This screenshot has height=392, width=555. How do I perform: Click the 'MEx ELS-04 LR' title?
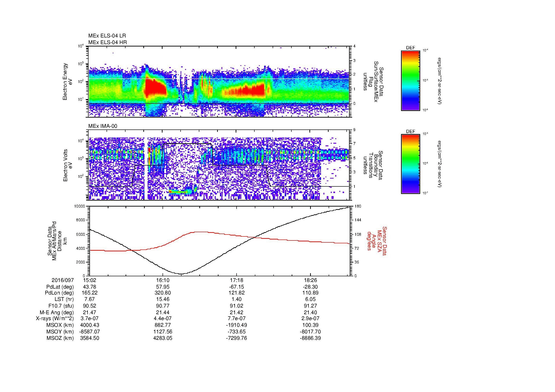pyautogui.click(x=107, y=36)
